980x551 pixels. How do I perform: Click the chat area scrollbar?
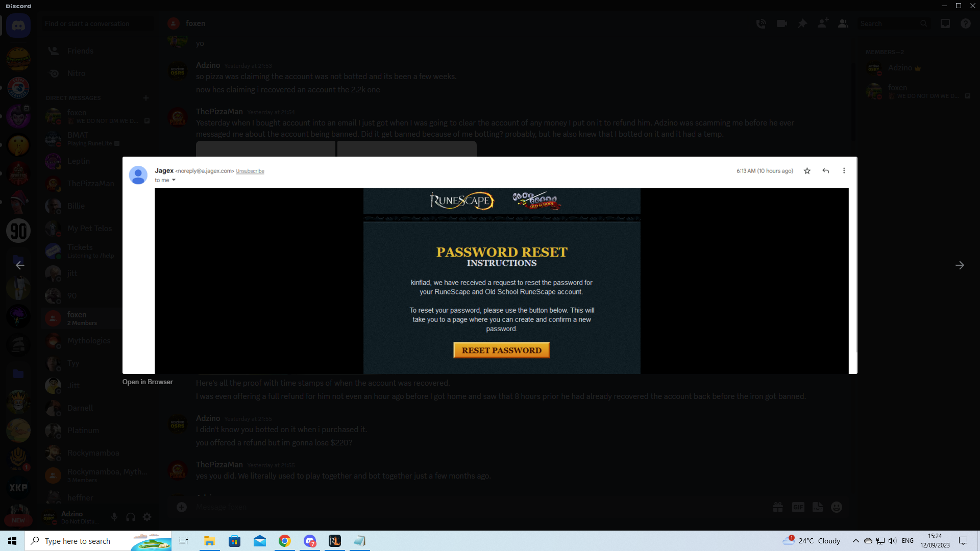click(853, 102)
